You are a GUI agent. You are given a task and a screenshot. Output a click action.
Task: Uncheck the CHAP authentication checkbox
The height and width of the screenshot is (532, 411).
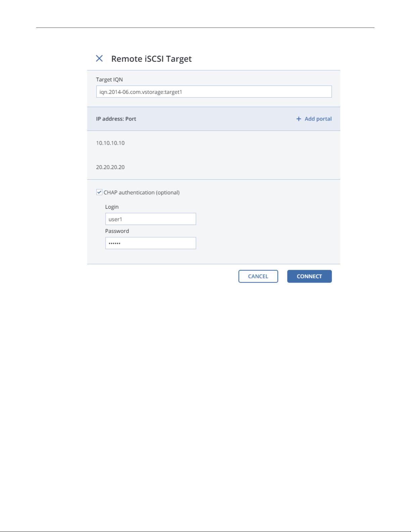pyautogui.click(x=99, y=192)
